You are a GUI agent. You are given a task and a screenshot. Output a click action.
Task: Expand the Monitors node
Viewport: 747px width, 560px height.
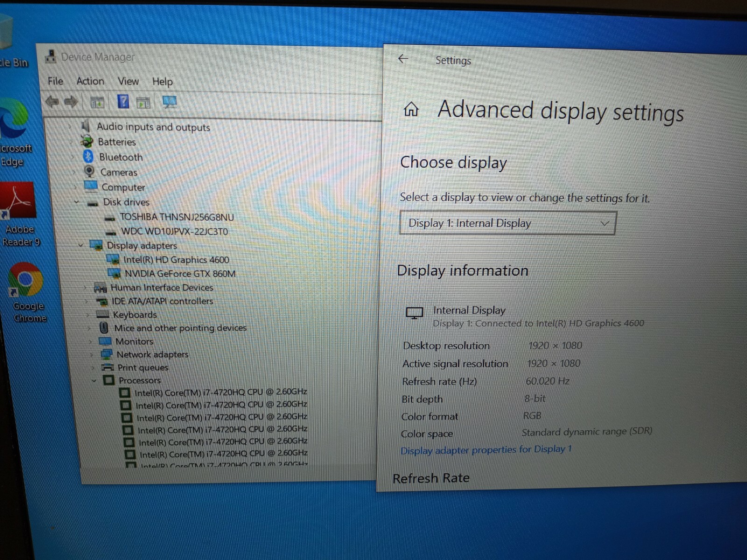pyautogui.click(x=91, y=341)
